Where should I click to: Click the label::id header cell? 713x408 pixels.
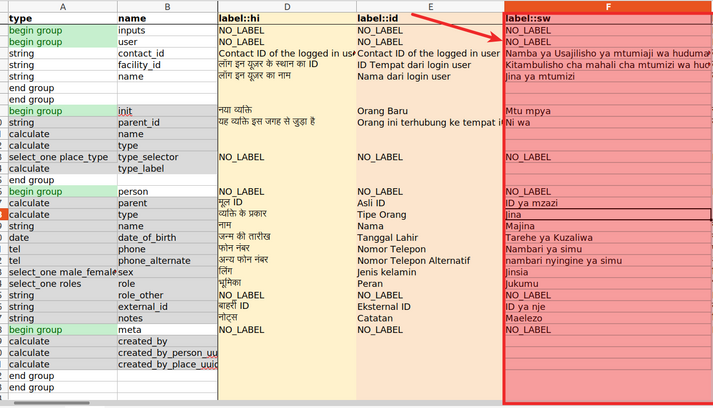point(430,19)
